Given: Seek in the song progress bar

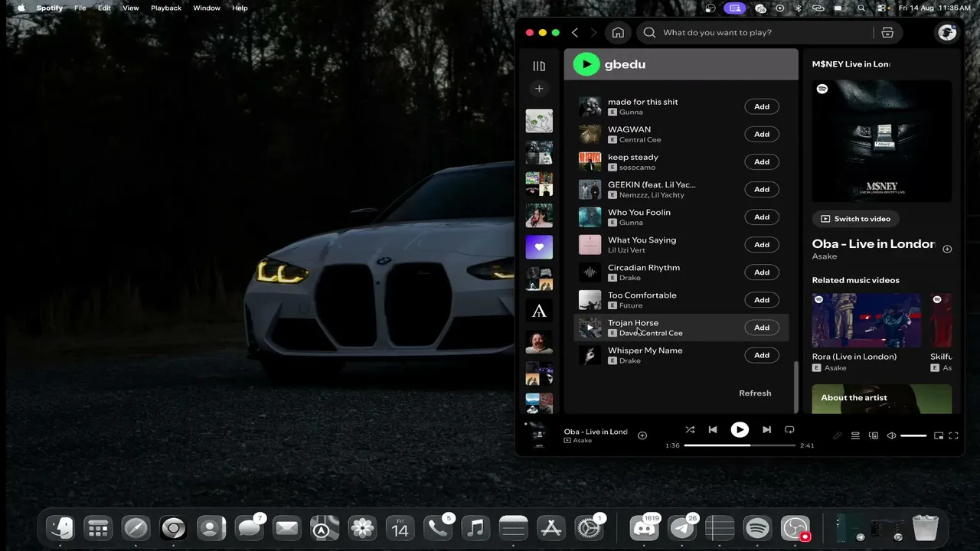Looking at the screenshot, I should 740,445.
